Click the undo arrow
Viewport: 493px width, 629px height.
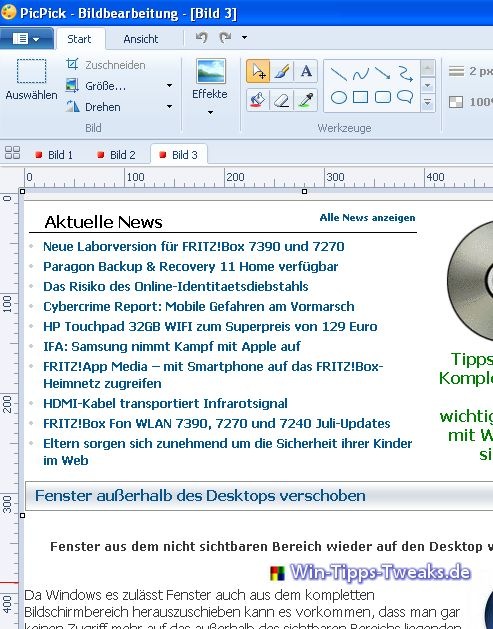[x=201, y=38]
